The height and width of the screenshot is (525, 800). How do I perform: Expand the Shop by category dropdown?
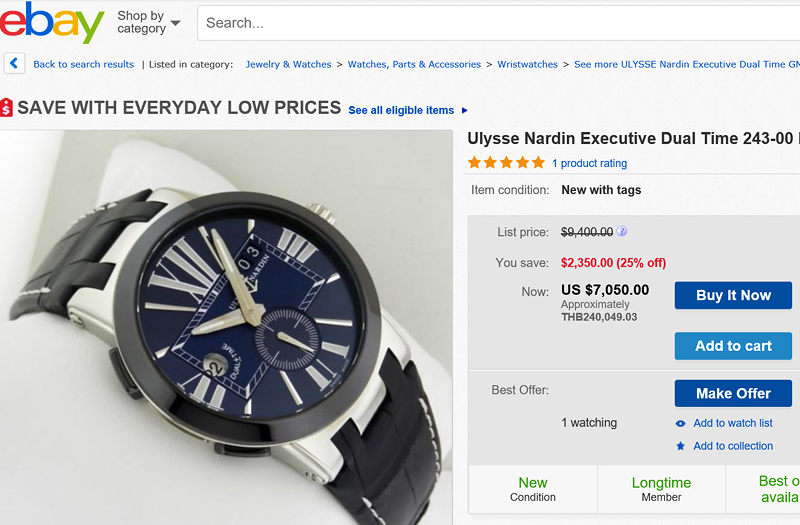[149, 22]
